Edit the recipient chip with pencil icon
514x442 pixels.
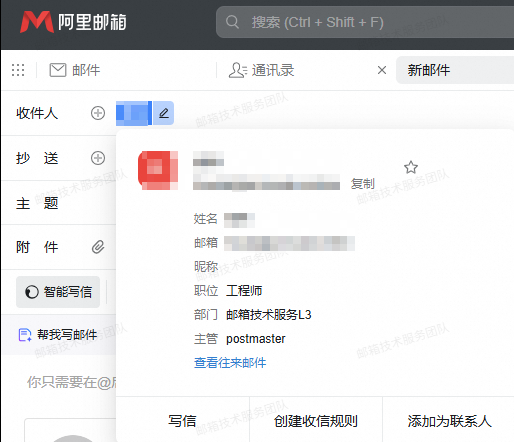(163, 113)
